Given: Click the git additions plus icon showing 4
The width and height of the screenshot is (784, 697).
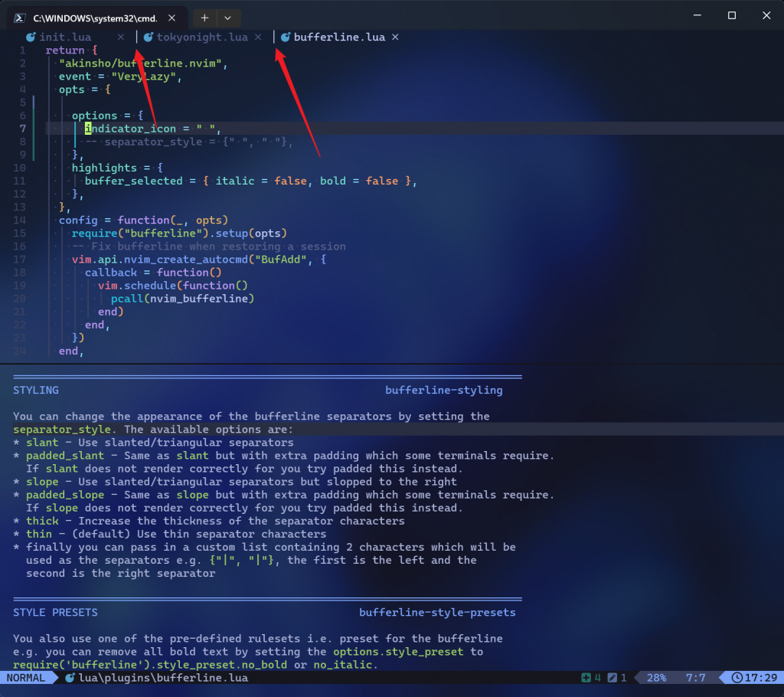Looking at the screenshot, I should coord(586,677).
